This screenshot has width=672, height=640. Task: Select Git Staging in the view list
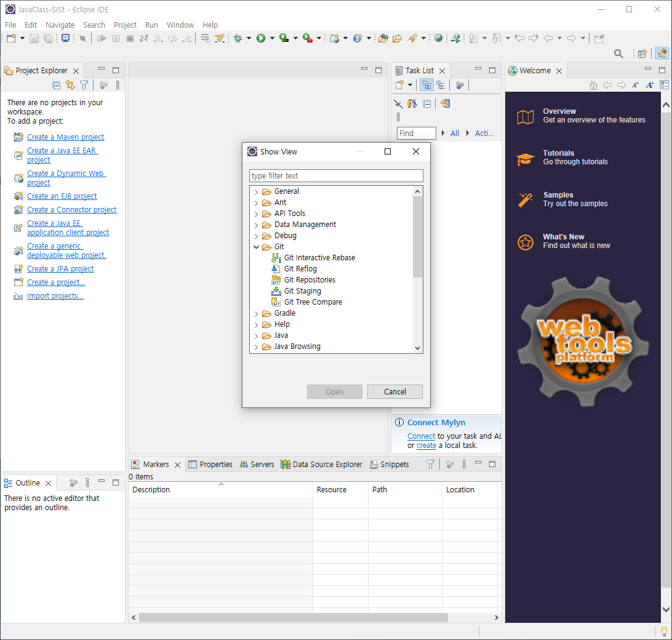point(303,291)
